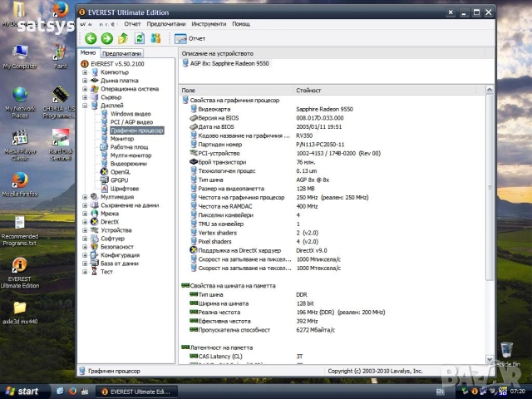
Task: Open Hard Disk Sentinel desktop icon
Action: pos(61,145)
